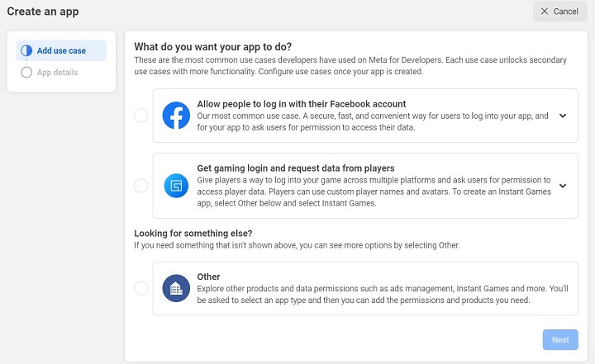Choose the Other use case radio button
595x364 pixels.
click(140, 288)
